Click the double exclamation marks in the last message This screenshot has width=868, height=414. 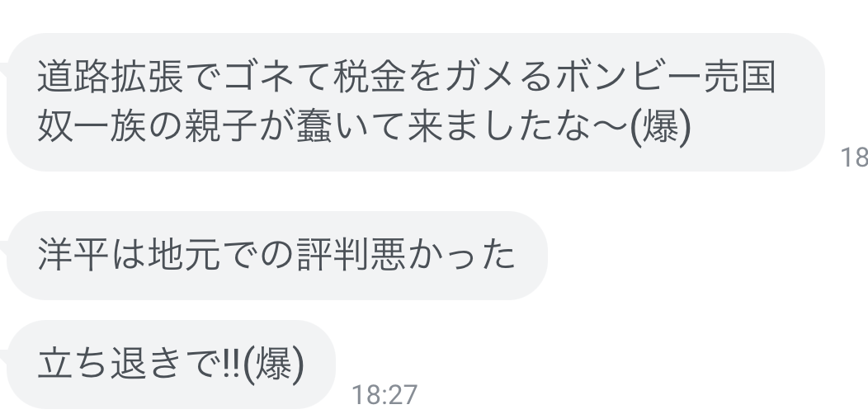[232, 365]
